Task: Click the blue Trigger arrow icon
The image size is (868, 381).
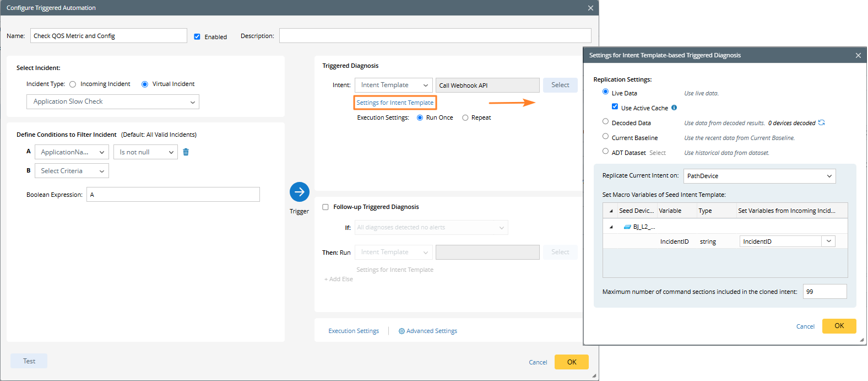Action: click(x=299, y=192)
